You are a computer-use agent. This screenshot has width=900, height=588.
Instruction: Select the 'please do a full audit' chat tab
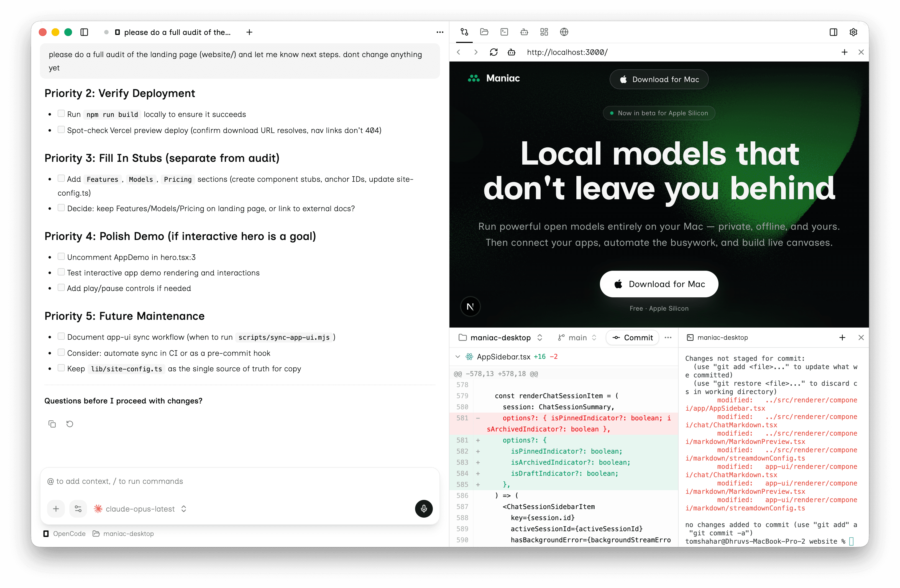click(173, 32)
